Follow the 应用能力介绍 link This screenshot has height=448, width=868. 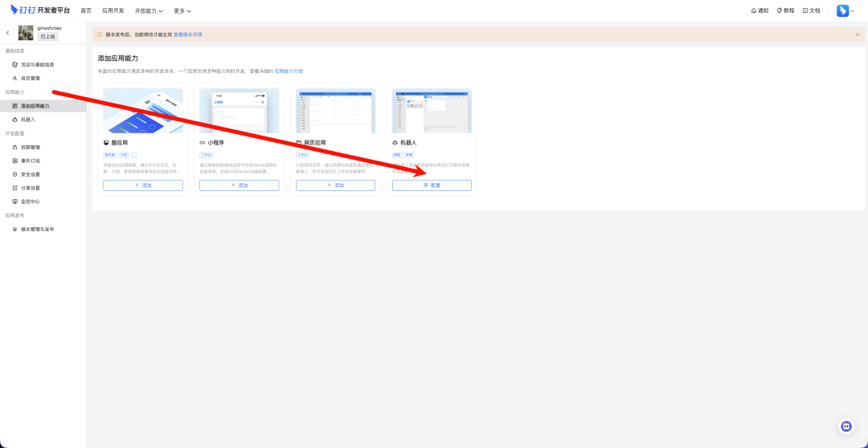tap(289, 71)
